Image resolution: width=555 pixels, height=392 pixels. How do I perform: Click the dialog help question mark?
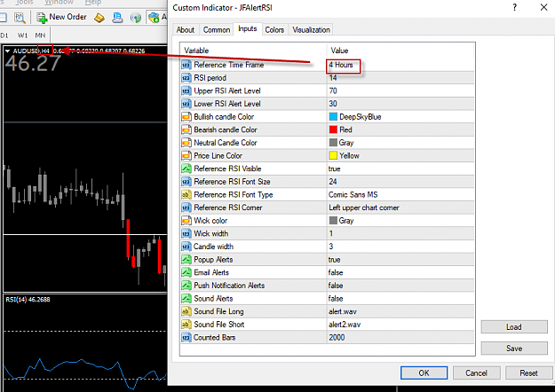[515, 7]
